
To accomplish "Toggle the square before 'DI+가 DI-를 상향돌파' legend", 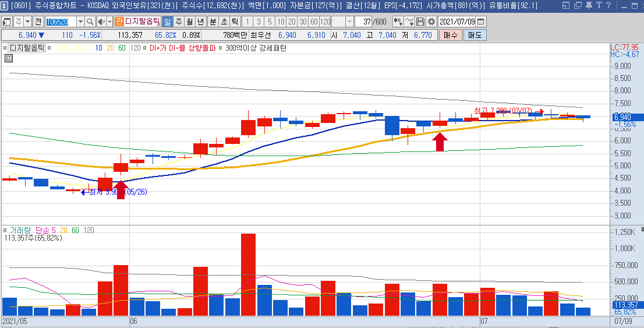I will coord(146,48).
